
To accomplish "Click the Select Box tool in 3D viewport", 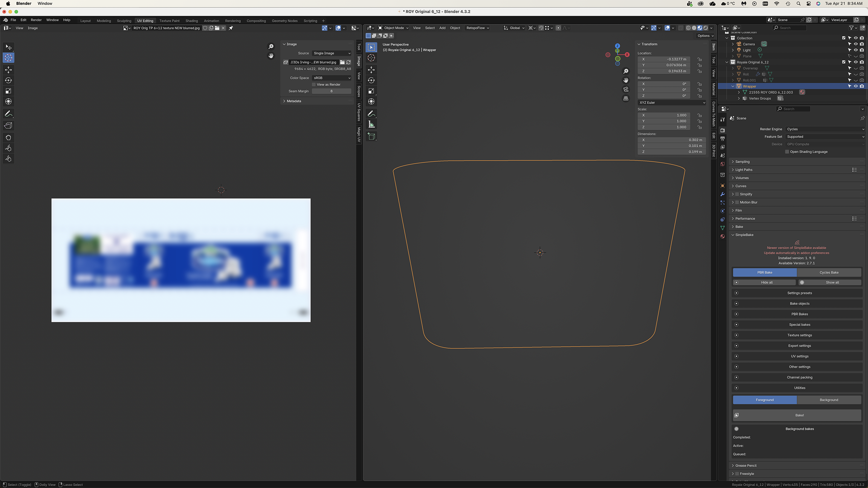I will tap(371, 47).
